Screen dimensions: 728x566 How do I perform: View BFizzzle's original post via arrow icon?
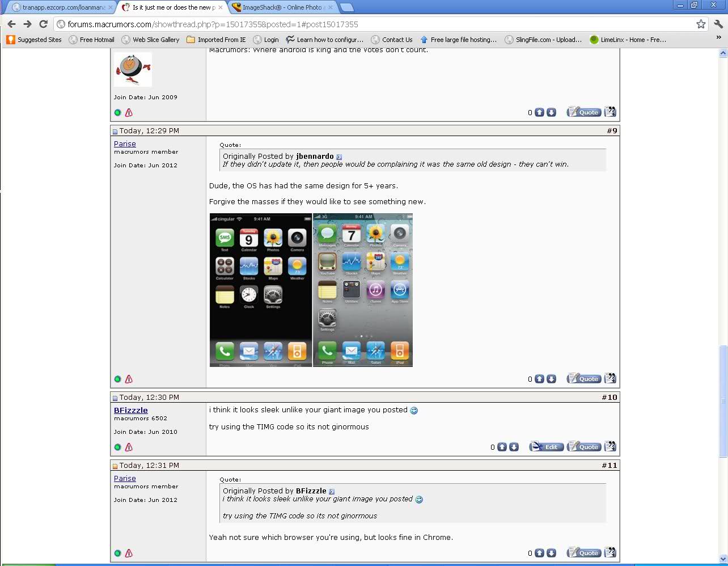click(x=332, y=492)
